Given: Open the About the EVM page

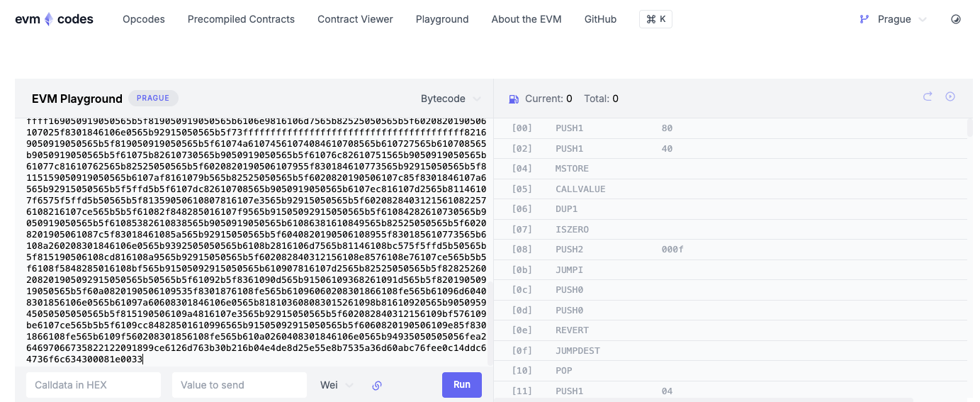Looking at the screenshot, I should point(526,19).
